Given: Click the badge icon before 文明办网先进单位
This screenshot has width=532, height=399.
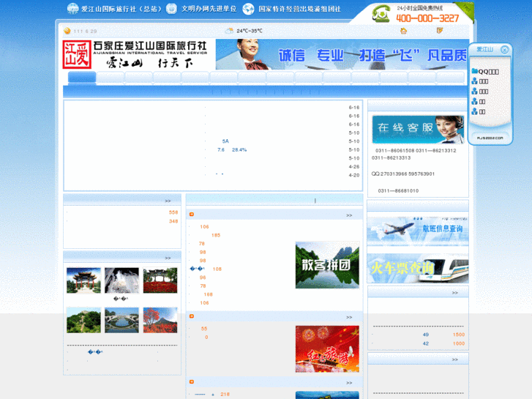Looking at the screenshot, I should click(x=171, y=9).
